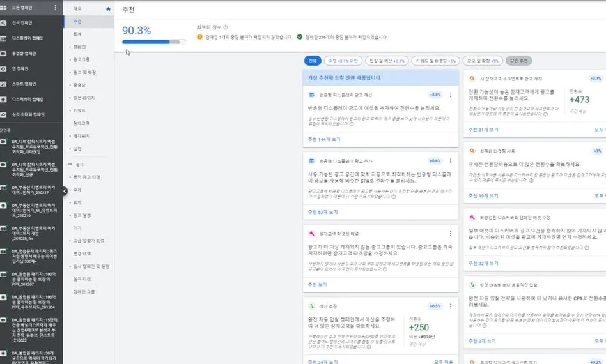The width and height of the screenshot is (606, 364).
Task: Expand 광고 및 확장 in page menu
Action: (x=70, y=73)
